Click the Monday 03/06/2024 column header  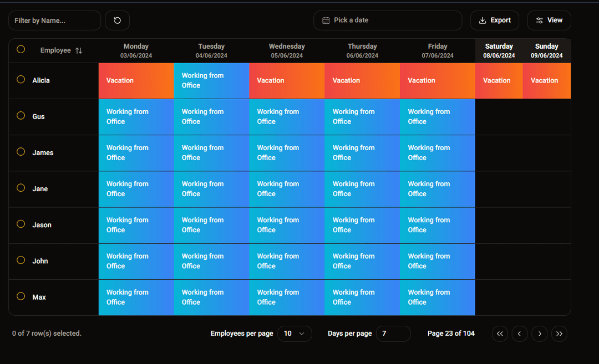point(136,50)
